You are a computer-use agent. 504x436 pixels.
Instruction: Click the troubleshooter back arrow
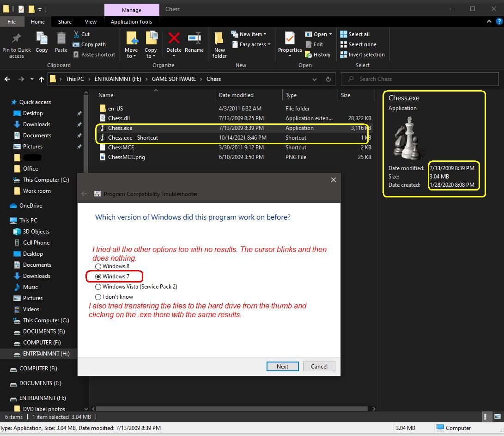point(84,194)
